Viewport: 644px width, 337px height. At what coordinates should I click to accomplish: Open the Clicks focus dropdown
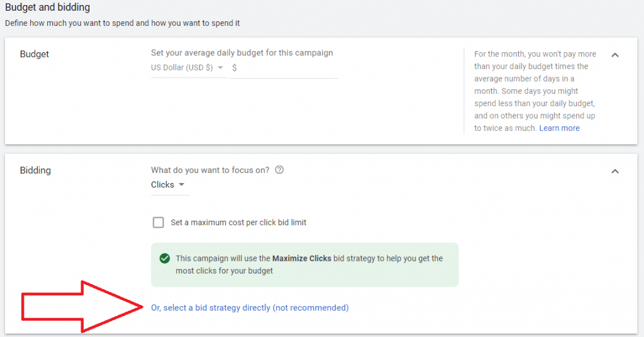(168, 185)
